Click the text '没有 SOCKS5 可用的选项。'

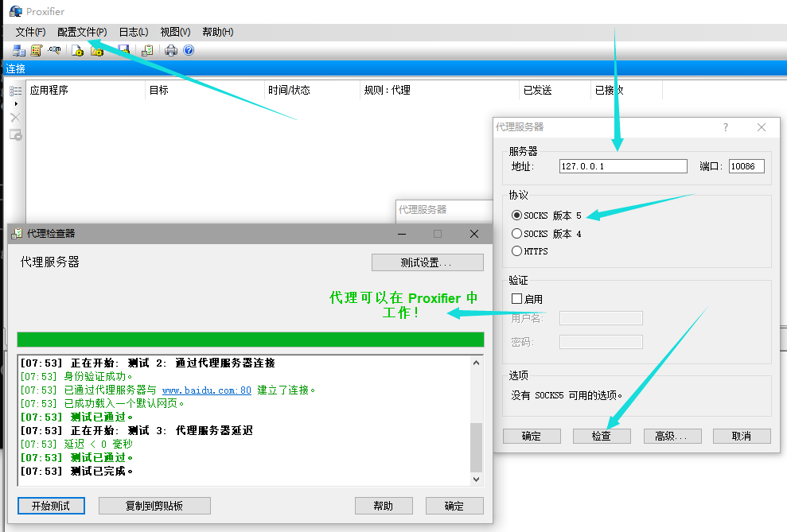(567, 395)
